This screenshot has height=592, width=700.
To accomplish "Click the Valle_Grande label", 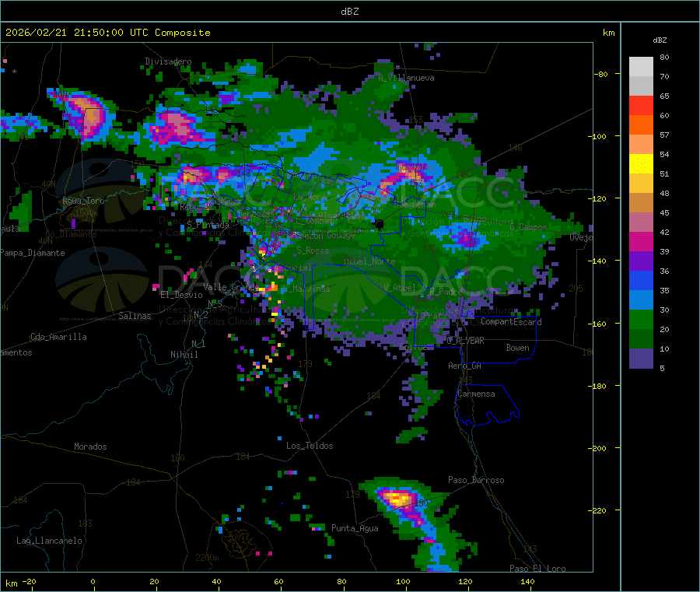I will coord(231,286).
